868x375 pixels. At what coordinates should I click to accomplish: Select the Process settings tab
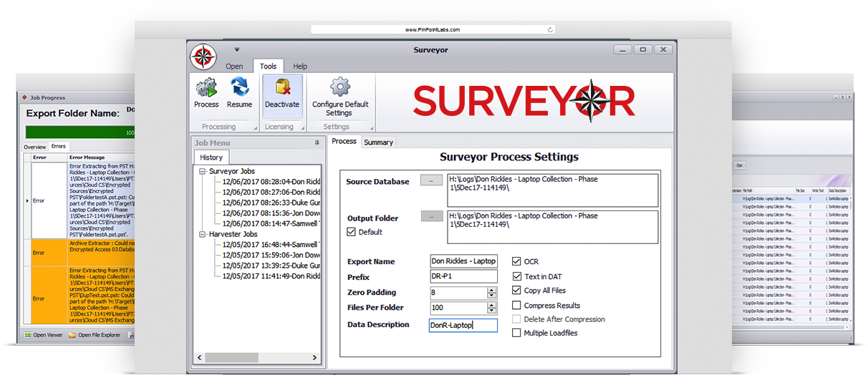(344, 142)
